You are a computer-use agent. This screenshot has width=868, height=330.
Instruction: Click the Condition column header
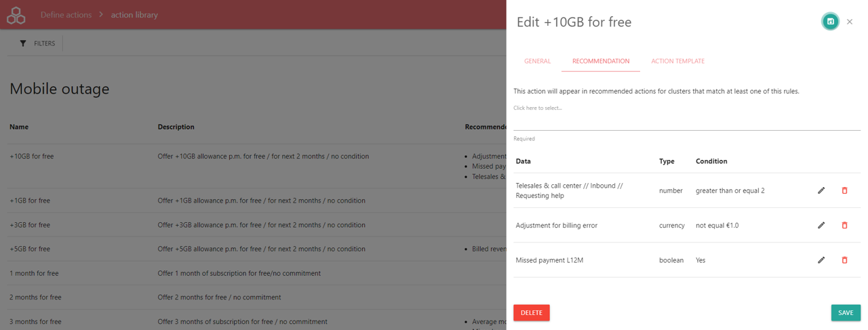point(711,161)
